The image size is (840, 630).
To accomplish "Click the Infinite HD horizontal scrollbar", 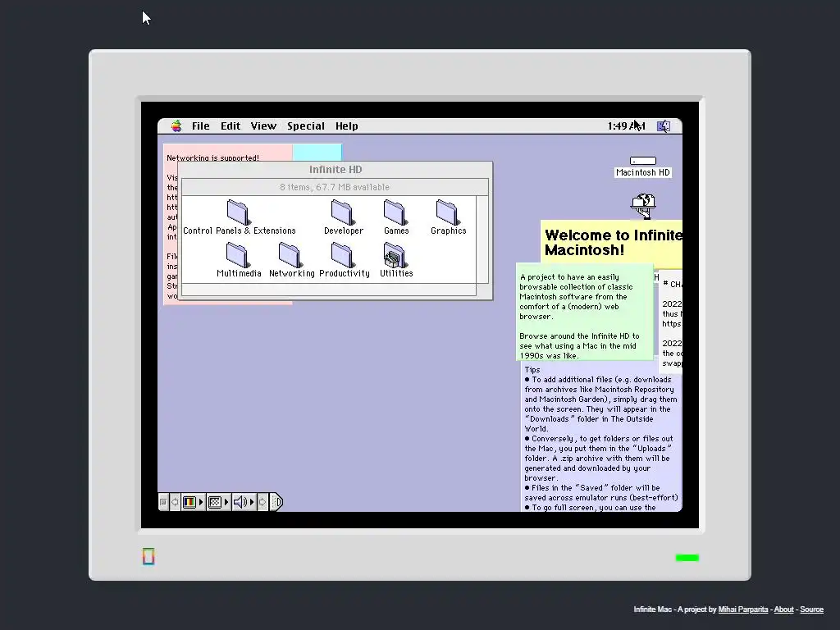I will pyautogui.click(x=329, y=290).
